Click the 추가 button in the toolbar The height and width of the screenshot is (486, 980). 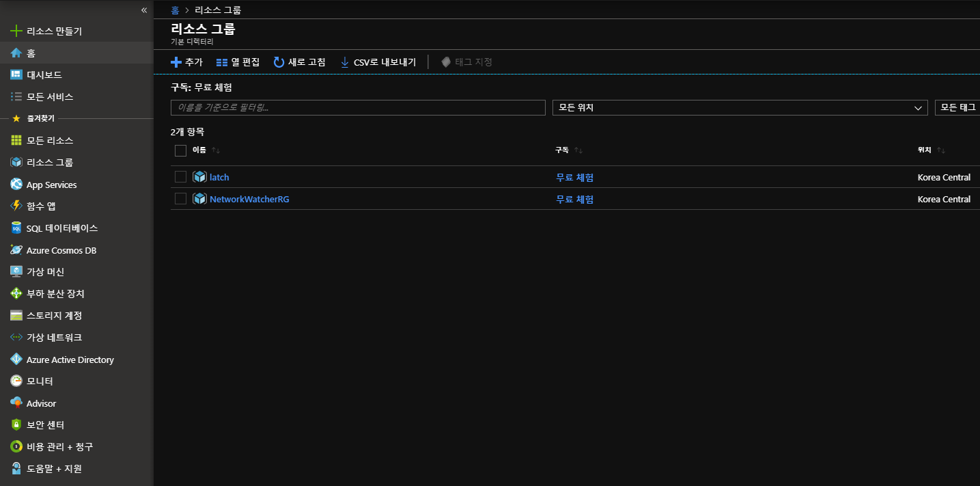click(x=186, y=62)
